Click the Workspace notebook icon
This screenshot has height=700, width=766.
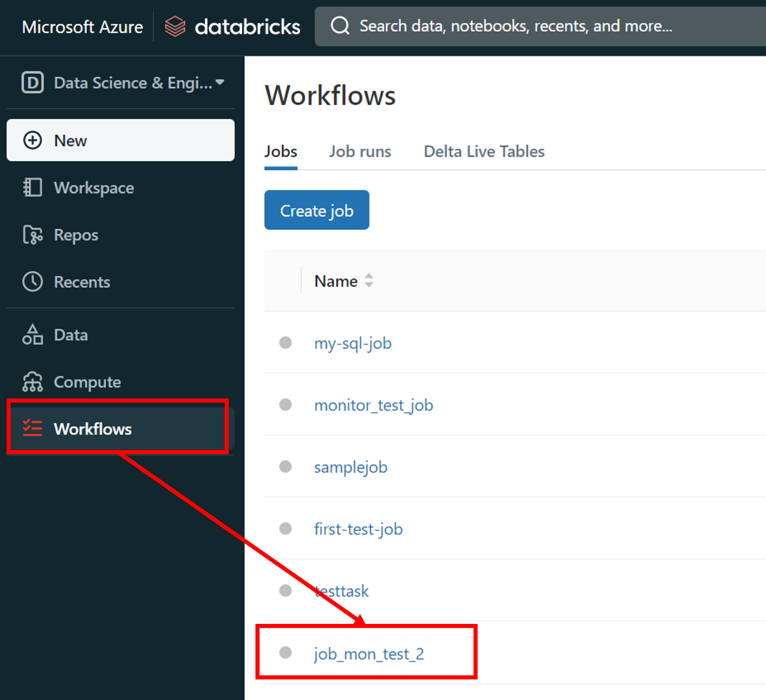[x=32, y=188]
